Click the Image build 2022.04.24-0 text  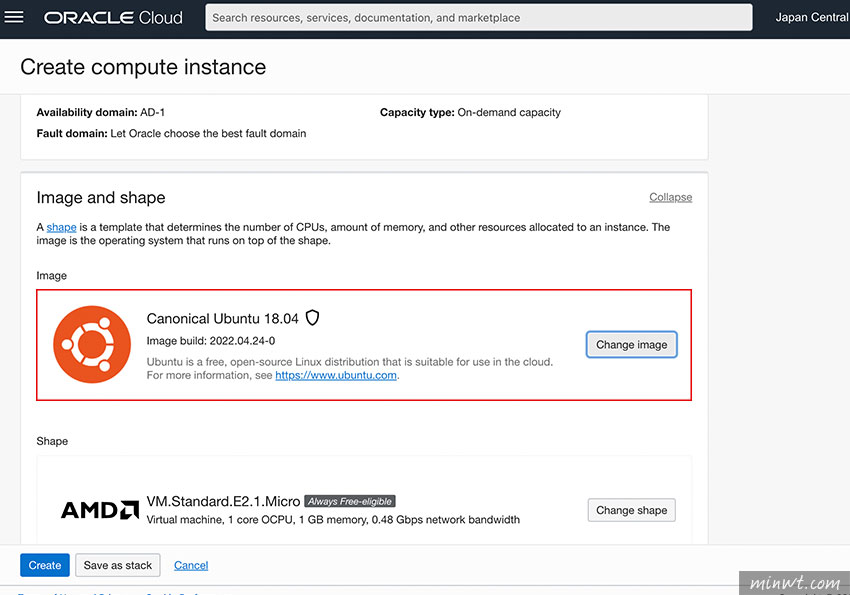click(211, 341)
